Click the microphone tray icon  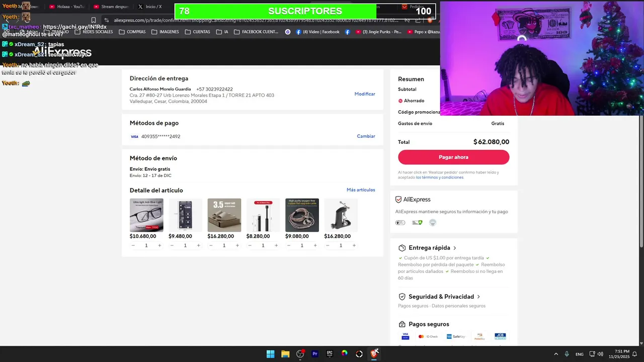(x=567, y=354)
